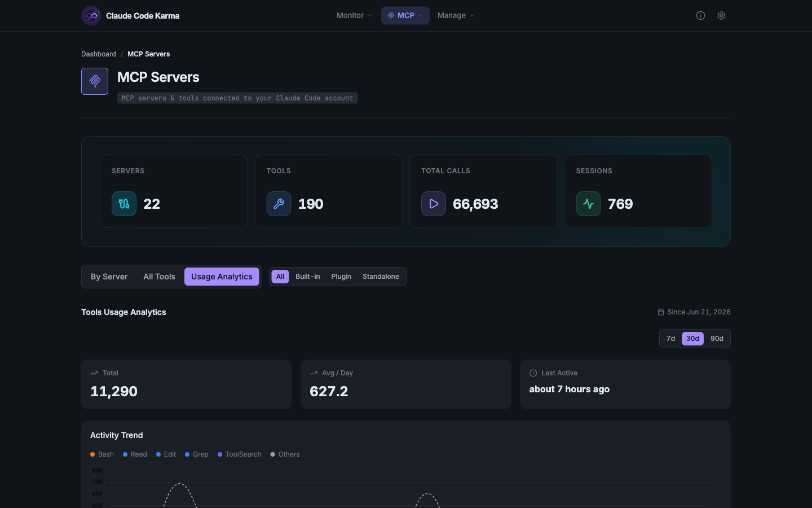Click the Tools Usage Analytics heading
The image size is (812, 508).
123,312
